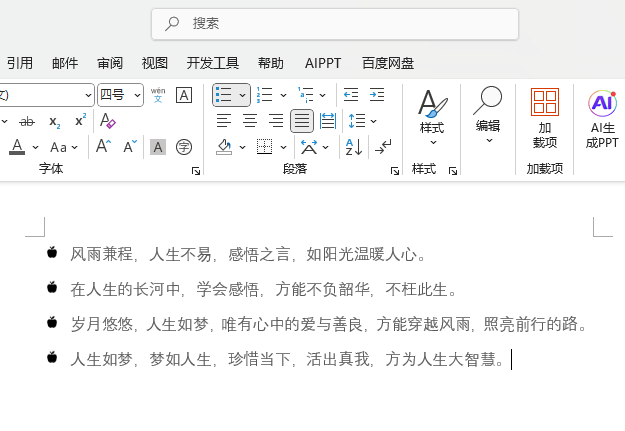Open the borders dropdown arrow

(x=283, y=147)
